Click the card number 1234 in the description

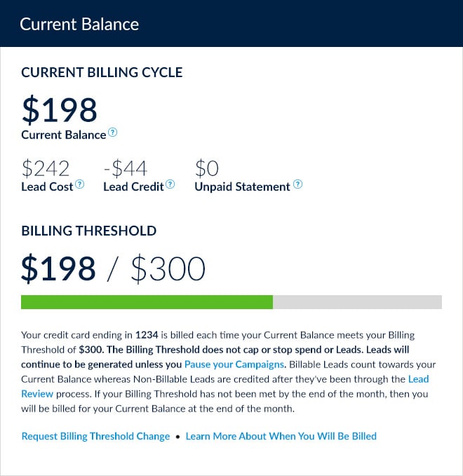coord(147,335)
